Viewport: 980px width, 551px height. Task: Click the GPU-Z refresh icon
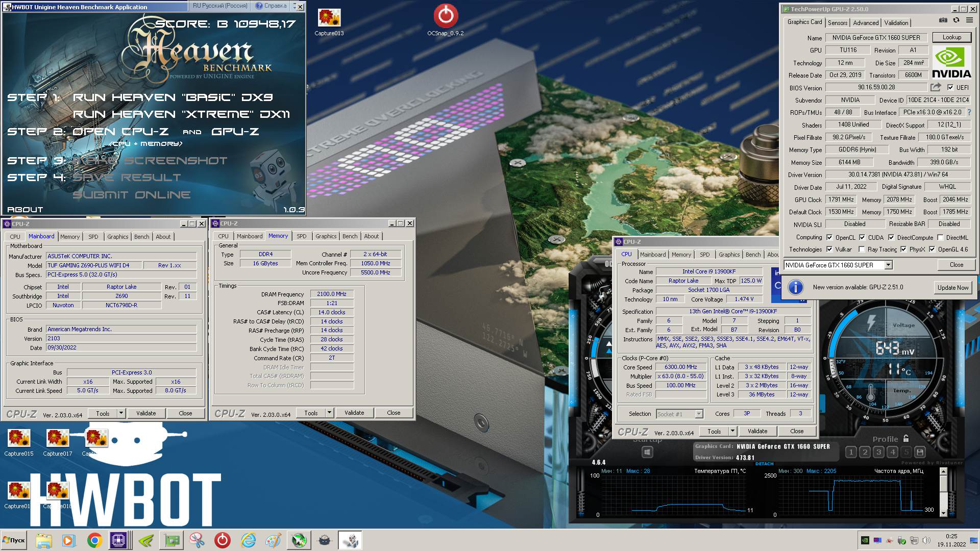[956, 20]
